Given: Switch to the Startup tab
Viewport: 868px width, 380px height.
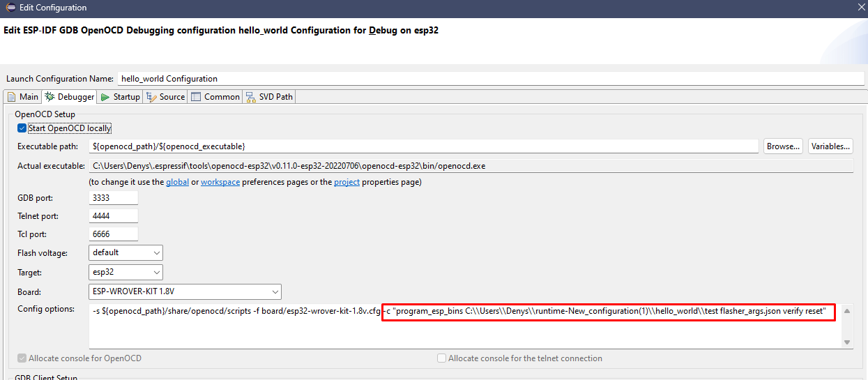Looking at the screenshot, I should [120, 97].
